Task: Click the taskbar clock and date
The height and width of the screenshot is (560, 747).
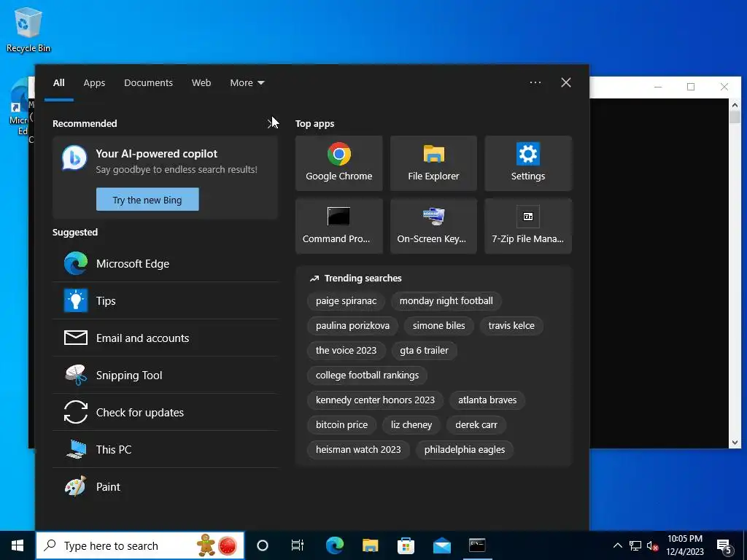Action: click(x=684, y=545)
